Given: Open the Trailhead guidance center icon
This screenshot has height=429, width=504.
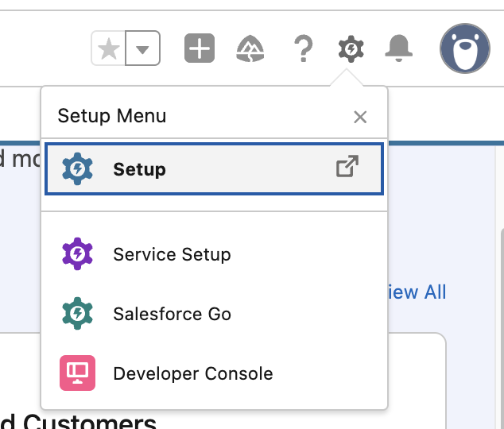Looking at the screenshot, I should point(250,48).
